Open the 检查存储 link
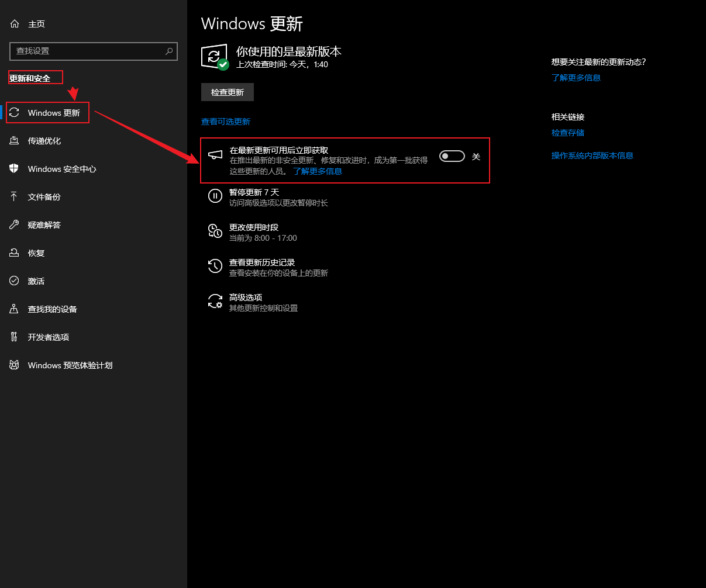 tap(568, 133)
